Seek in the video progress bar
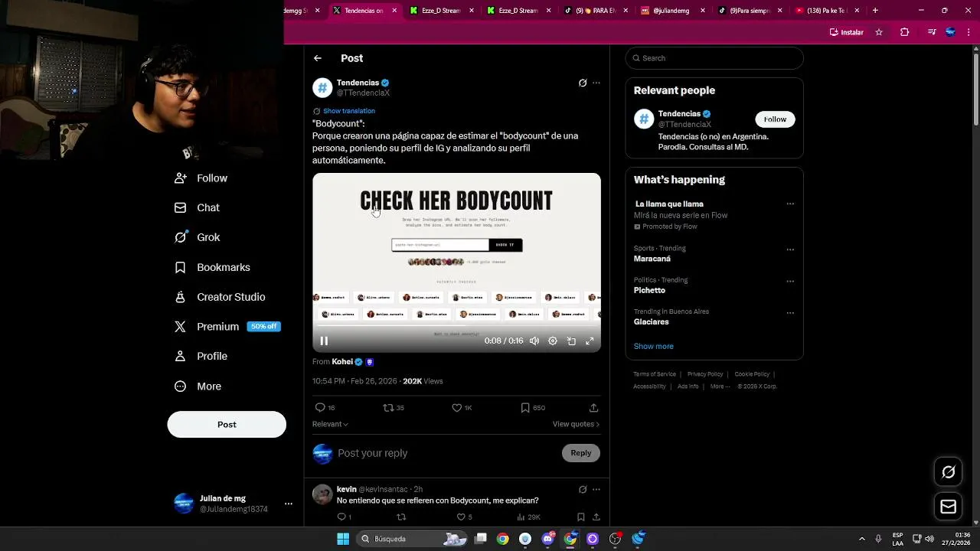 [456, 327]
